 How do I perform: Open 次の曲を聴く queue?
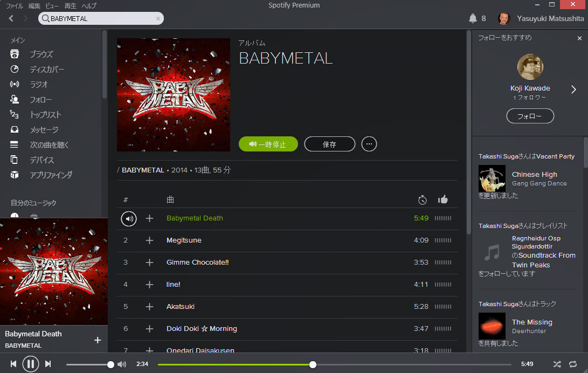pos(49,144)
